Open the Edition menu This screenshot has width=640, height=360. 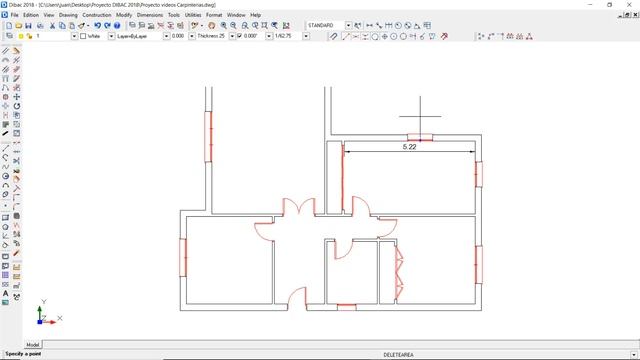tap(31, 15)
